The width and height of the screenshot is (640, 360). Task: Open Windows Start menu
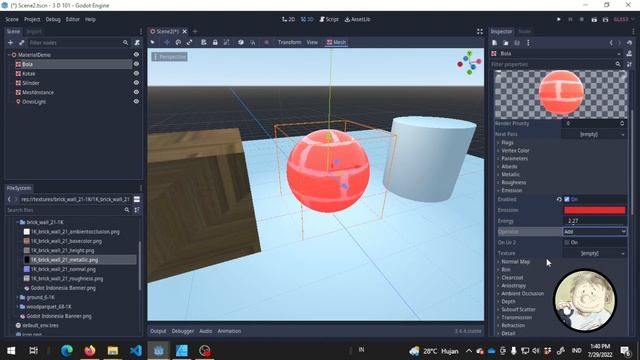11,350
